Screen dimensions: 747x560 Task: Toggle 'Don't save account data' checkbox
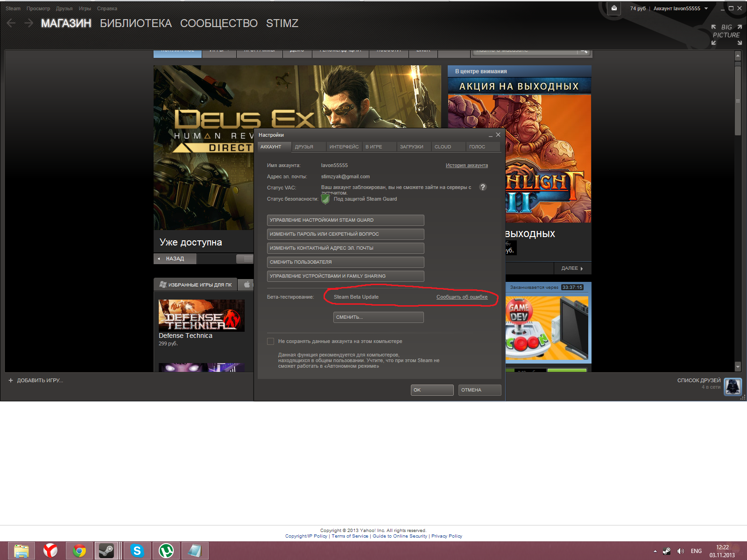pos(271,341)
